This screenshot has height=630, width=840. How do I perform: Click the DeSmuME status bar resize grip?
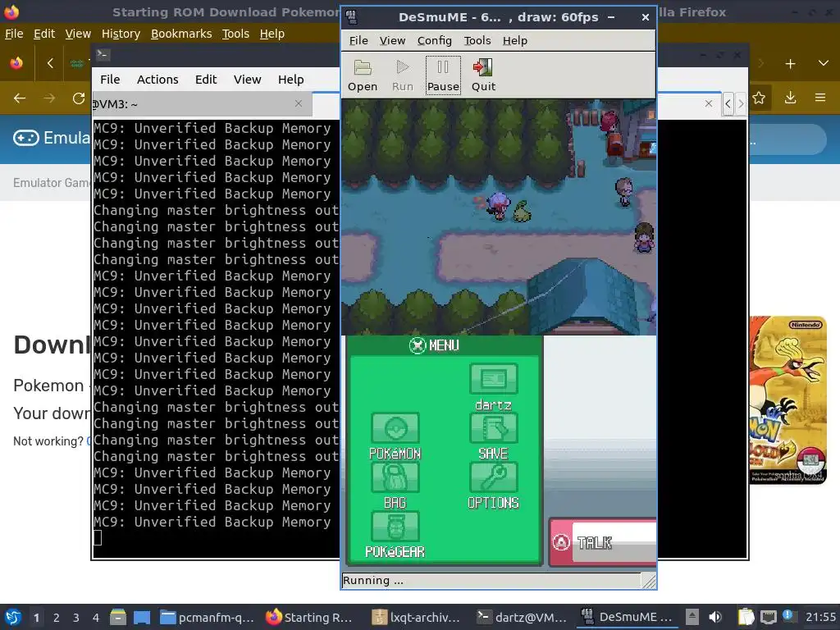649,581
